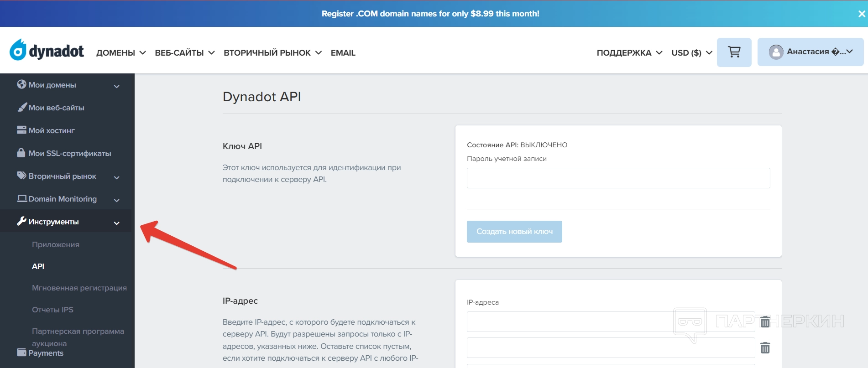Focus the account password input field

[618, 178]
